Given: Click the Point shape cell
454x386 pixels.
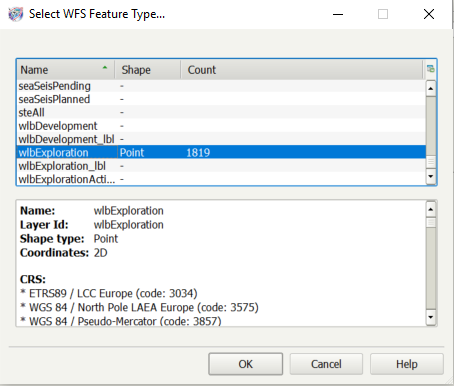Looking at the screenshot, I should [132, 153].
